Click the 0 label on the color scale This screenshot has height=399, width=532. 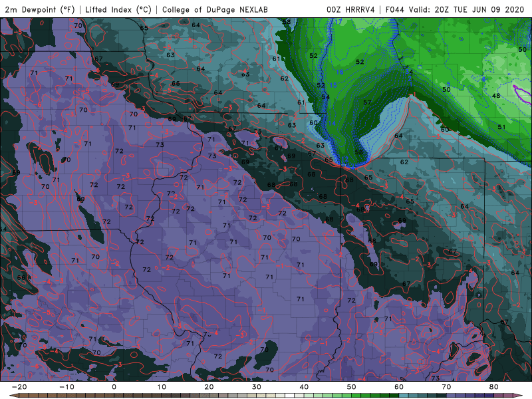[114, 387]
